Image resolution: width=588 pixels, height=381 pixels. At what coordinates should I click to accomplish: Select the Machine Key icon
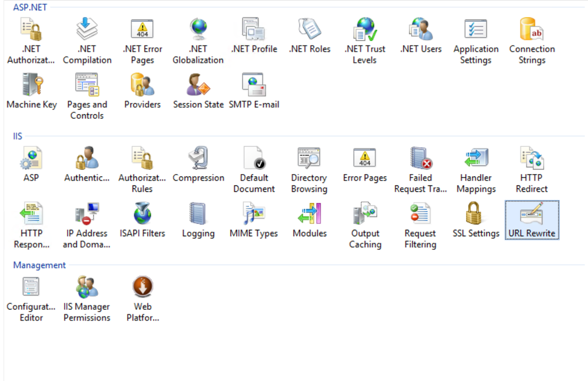(32, 91)
